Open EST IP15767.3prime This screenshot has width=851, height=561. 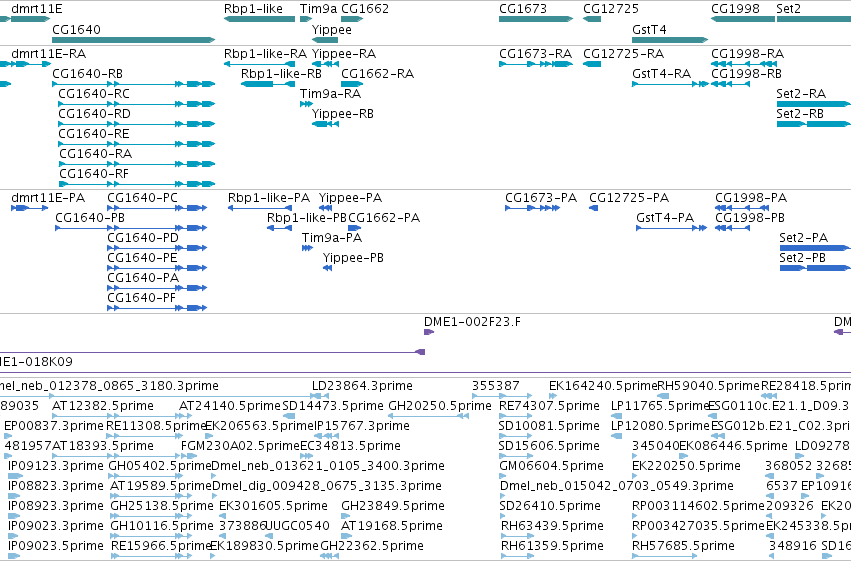click(x=362, y=426)
